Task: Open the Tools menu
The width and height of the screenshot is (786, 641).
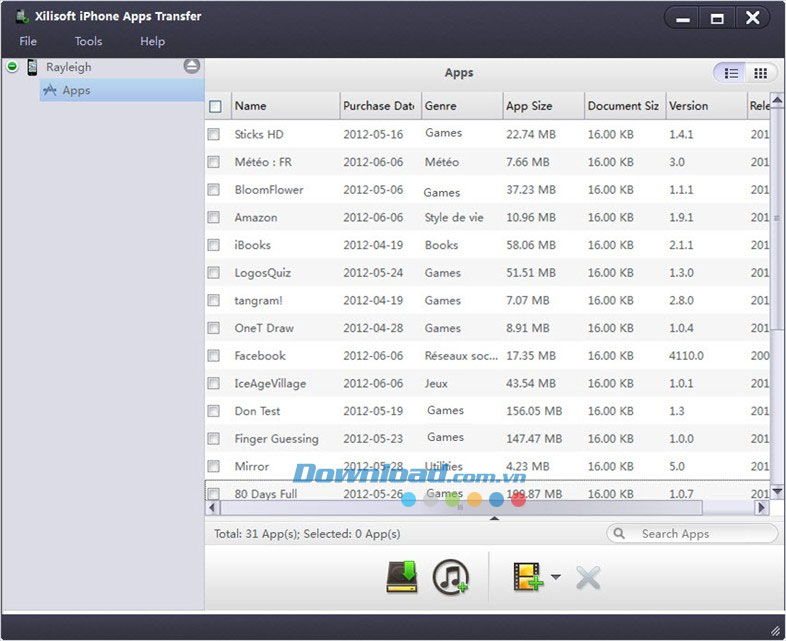Action: point(88,41)
